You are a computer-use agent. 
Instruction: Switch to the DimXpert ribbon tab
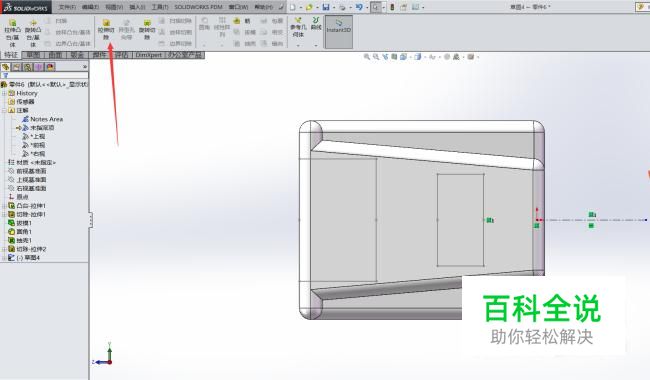148,55
